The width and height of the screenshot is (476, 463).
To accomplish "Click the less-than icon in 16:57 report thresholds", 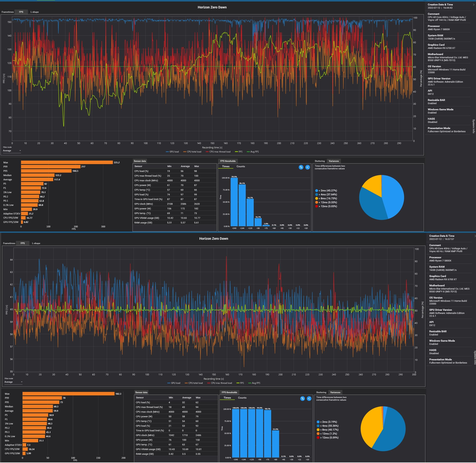I will pos(309,399).
